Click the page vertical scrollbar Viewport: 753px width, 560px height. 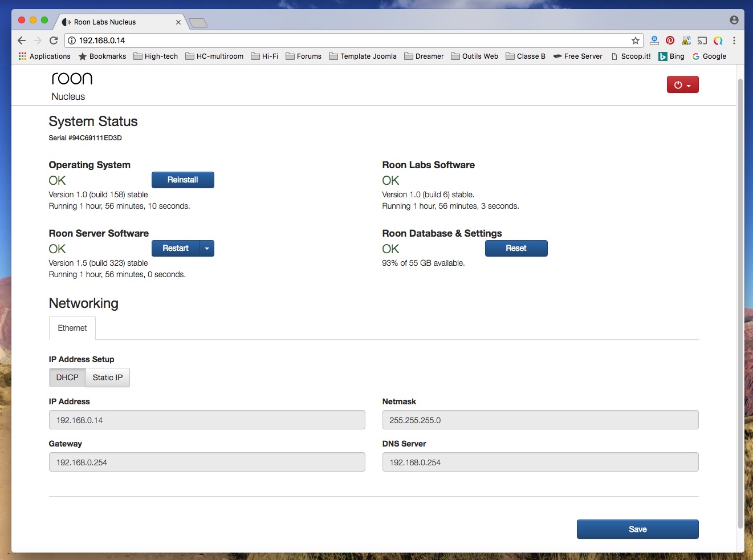click(x=740, y=304)
